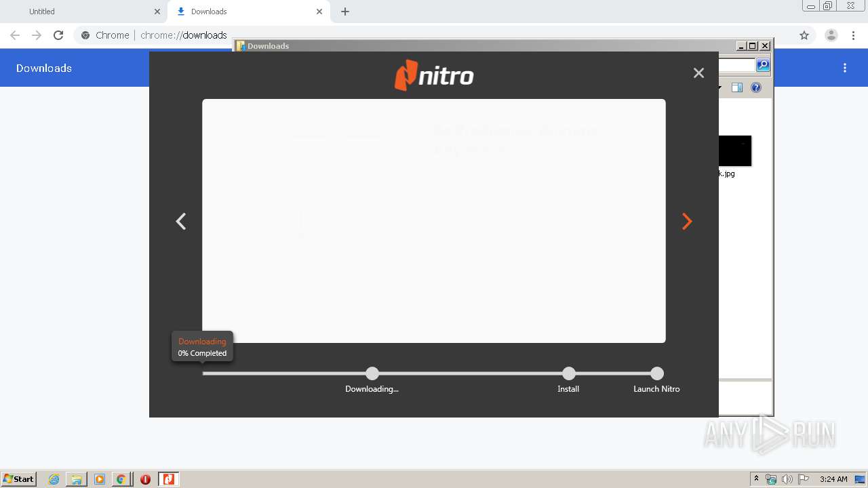Open Explorer help icon
The image size is (868, 488).
point(756,87)
